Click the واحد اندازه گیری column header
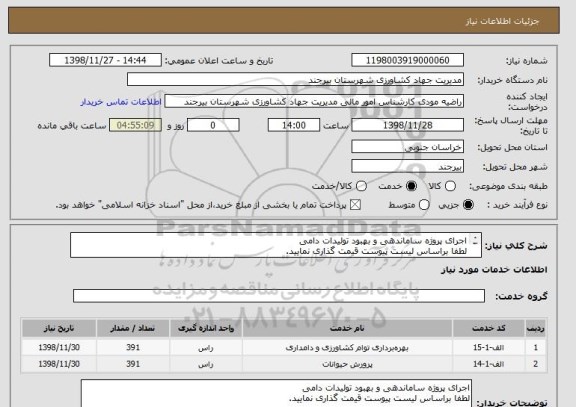Image resolution: width=576 pixels, height=407 pixels. point(206,328)
